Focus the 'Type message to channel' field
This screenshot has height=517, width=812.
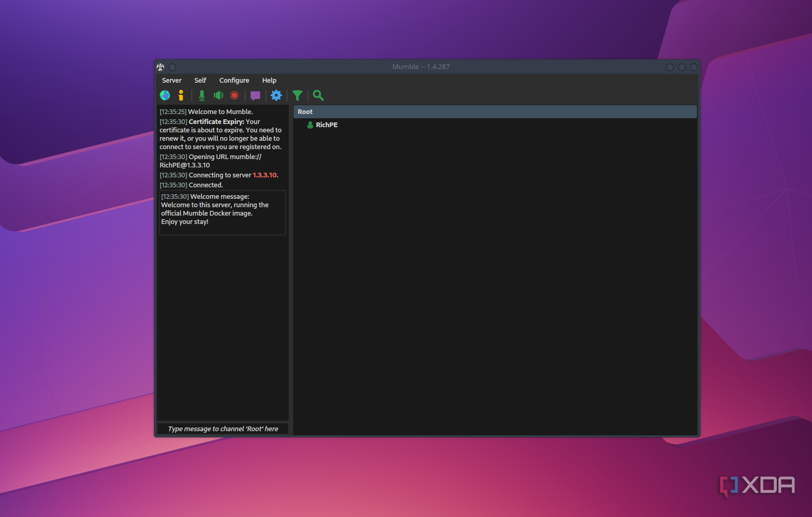[223, 429]
